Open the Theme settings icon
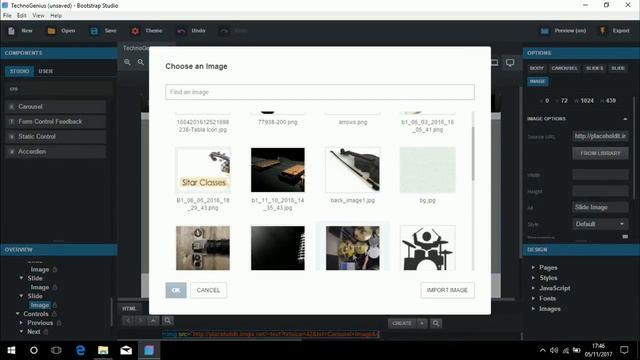 tap(135, 31)
